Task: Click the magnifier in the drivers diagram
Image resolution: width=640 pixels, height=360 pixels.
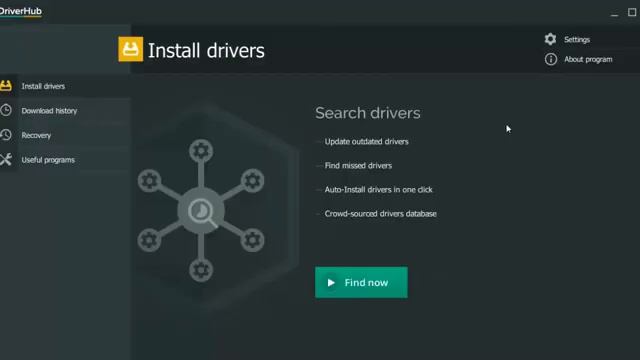Action: [202, 212]
